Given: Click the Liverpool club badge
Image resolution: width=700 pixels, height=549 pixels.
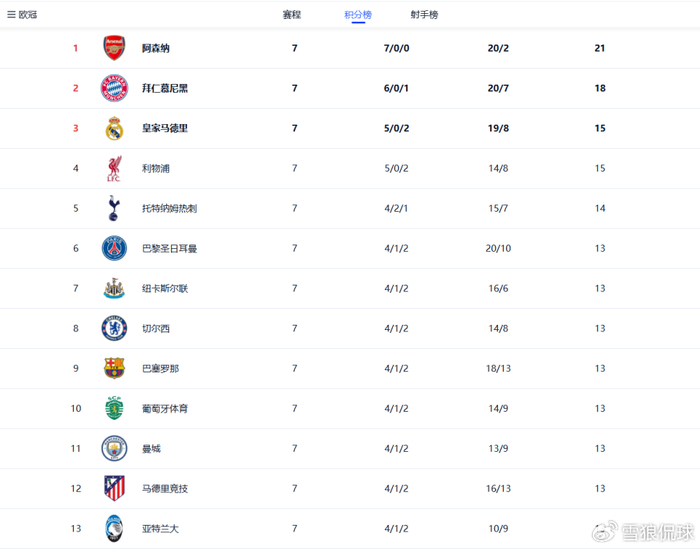Looking at the screenshot, I should coord(114,168).
